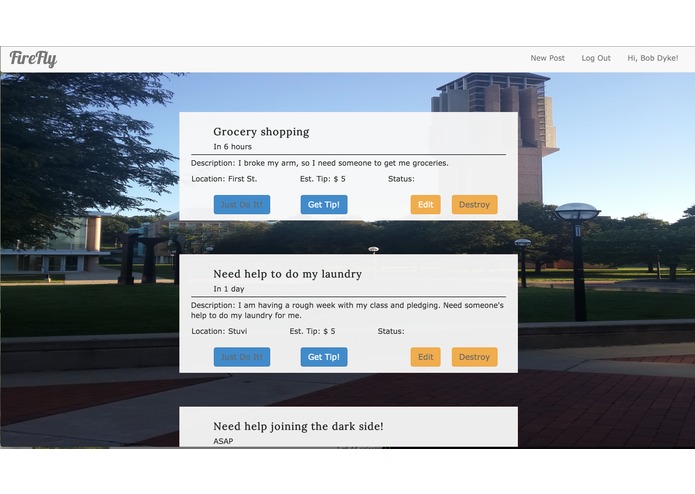Click the broke my arm description text
Screen dimensions: 695x494
(320, 163)
